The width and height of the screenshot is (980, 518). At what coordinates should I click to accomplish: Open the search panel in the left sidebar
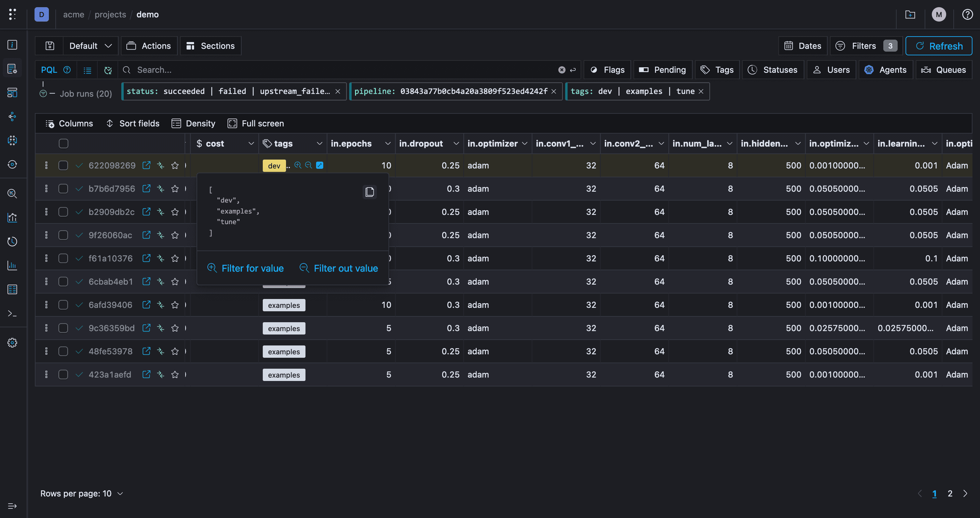(12, 194)
